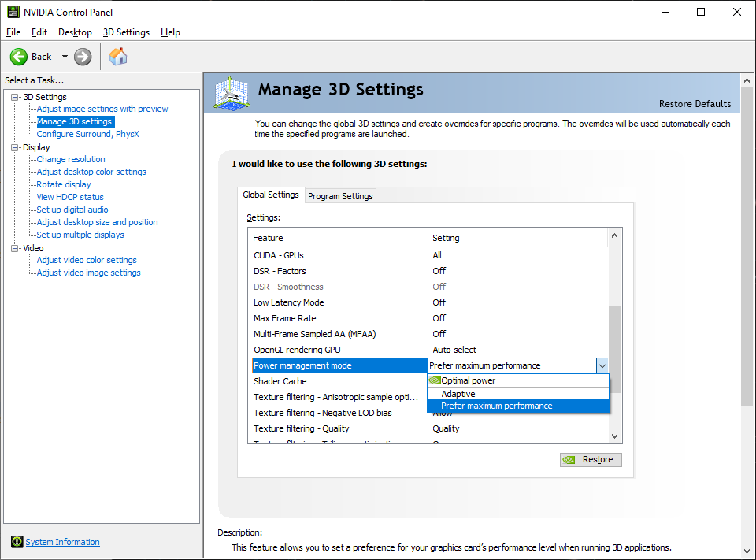Viewport: 756px width, 560px height.
Task: Choose Optimal power from the dropdown
Action: [518, 380]
